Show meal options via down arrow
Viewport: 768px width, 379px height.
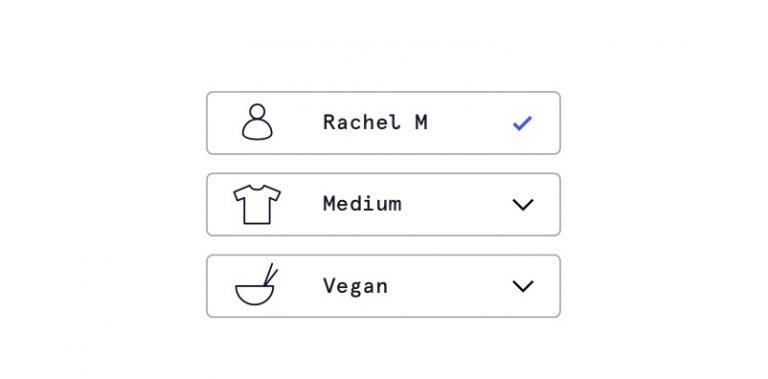(523, 286)
